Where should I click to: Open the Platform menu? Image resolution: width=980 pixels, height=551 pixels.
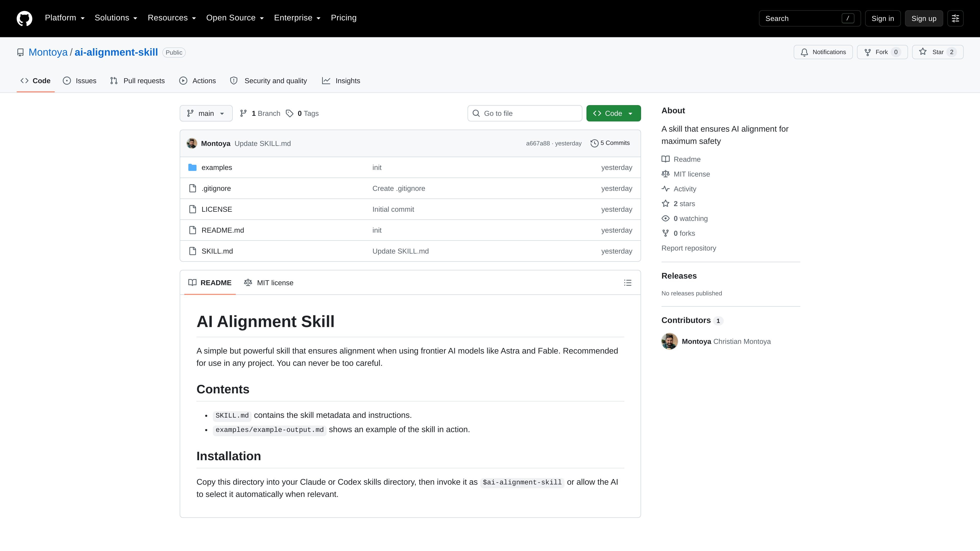point(65,18)
